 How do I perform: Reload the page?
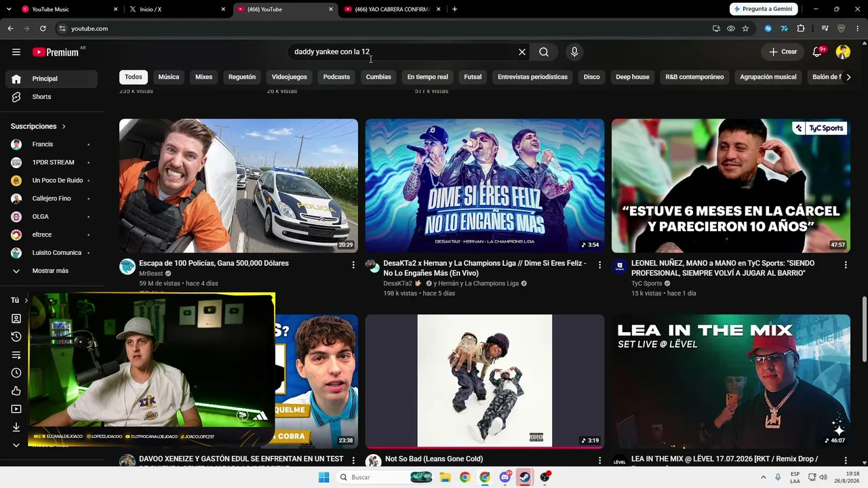(43, 28)
